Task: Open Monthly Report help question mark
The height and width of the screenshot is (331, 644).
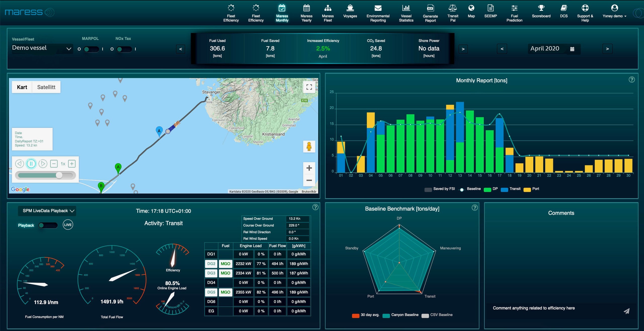Action: tap(631, 80)
